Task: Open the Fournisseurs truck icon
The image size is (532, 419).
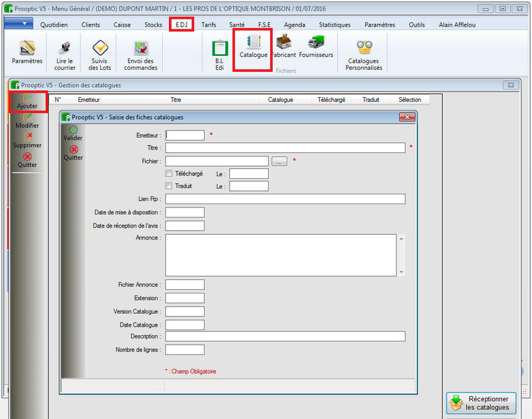Action: click(x=316, y=46)
